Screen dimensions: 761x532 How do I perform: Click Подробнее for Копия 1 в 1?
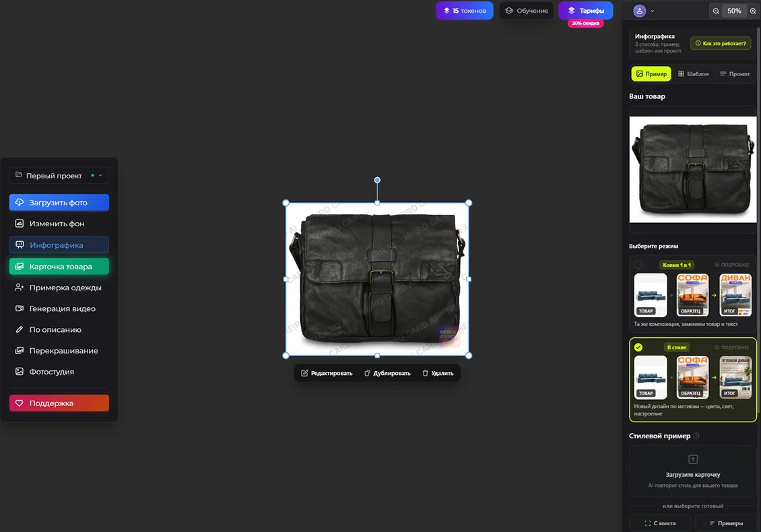732,265
